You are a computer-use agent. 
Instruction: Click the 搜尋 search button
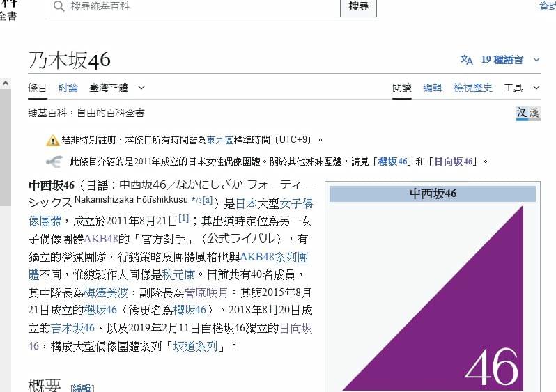click(x=358, y=7)
